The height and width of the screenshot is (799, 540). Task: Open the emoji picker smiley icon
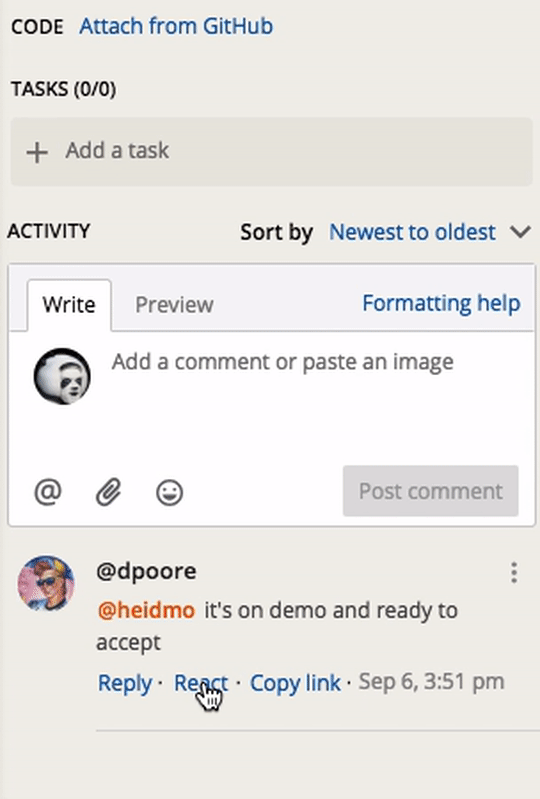[x=170, y=492]
